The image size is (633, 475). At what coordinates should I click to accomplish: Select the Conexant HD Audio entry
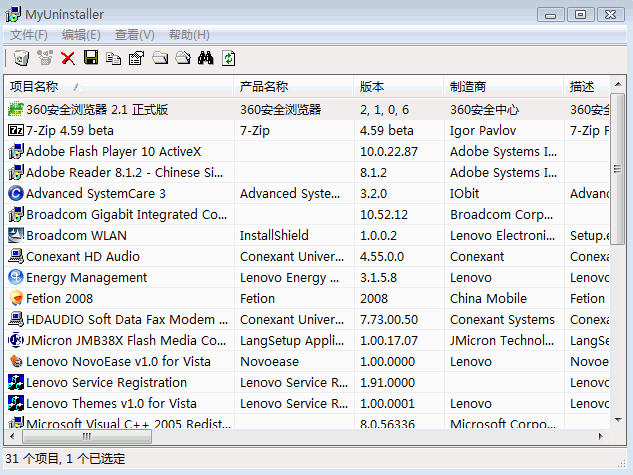coord(83,256)
